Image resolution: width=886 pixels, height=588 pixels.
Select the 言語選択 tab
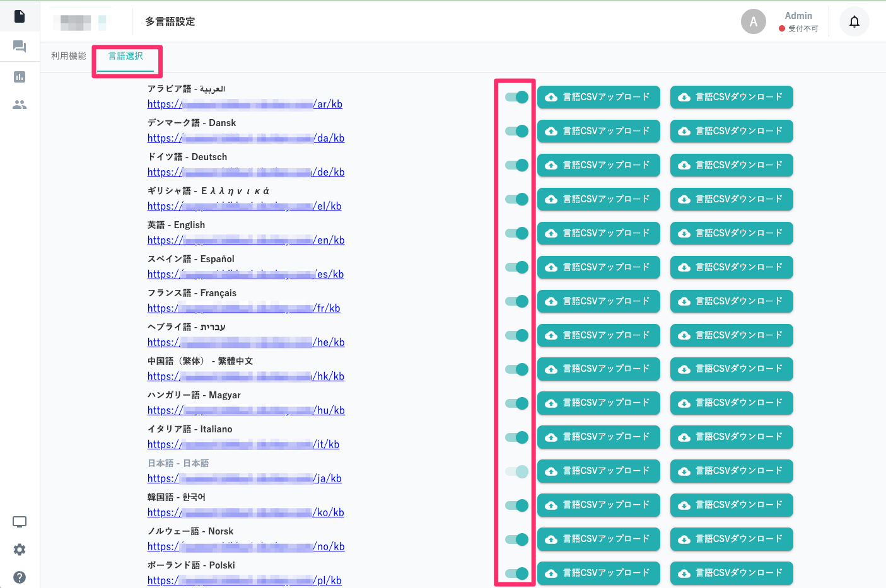pyautogui.click(x=125, y=56)
